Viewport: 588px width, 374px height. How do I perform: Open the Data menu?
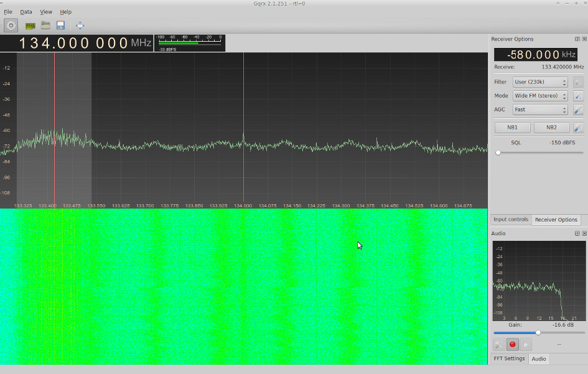(26, 12)
